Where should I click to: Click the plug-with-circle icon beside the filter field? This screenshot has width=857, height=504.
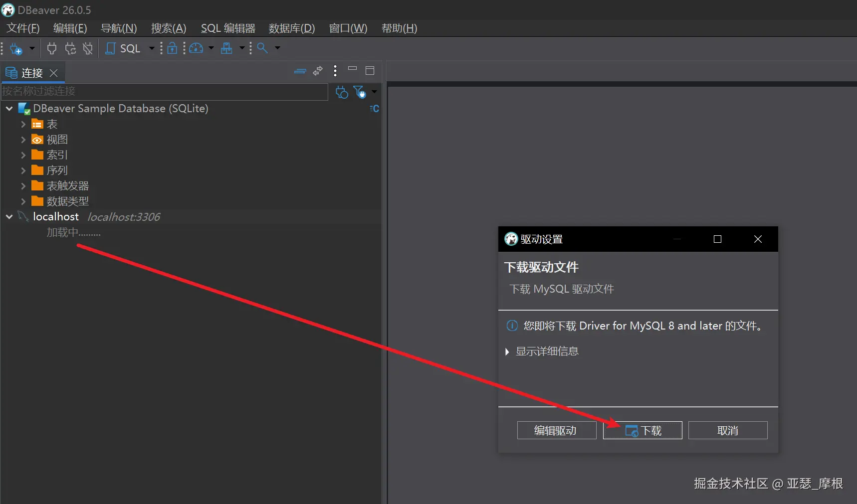pos(342,92)
